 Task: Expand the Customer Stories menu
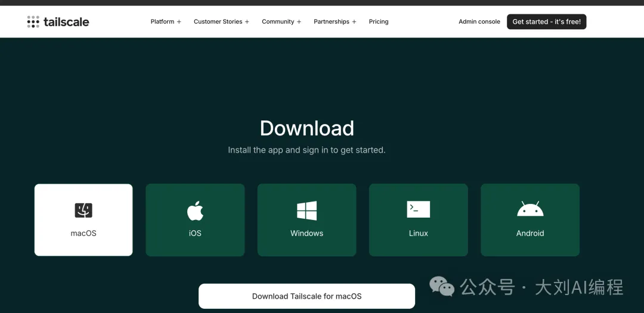[x=218, y=21]
